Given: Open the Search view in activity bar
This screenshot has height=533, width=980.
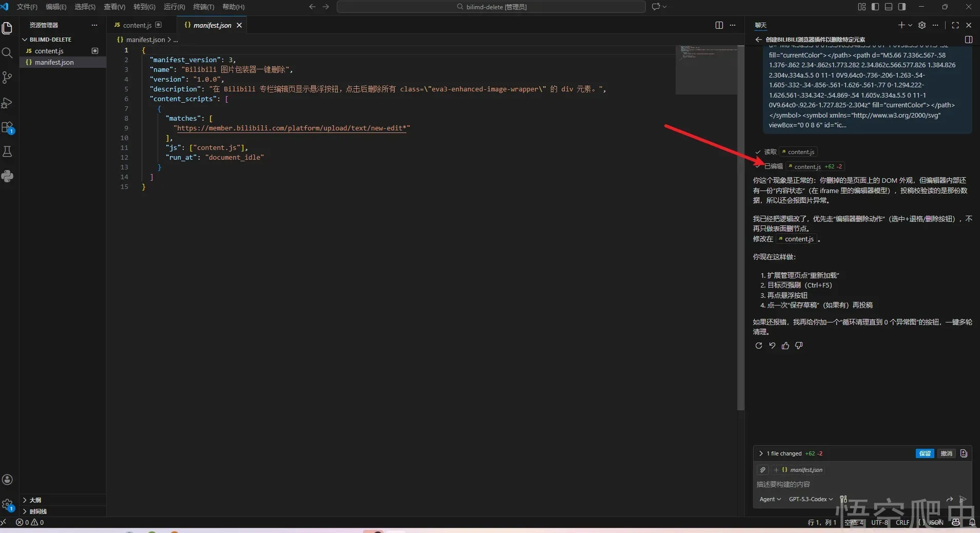Looking at the screenshot, I should pos(7,53).
